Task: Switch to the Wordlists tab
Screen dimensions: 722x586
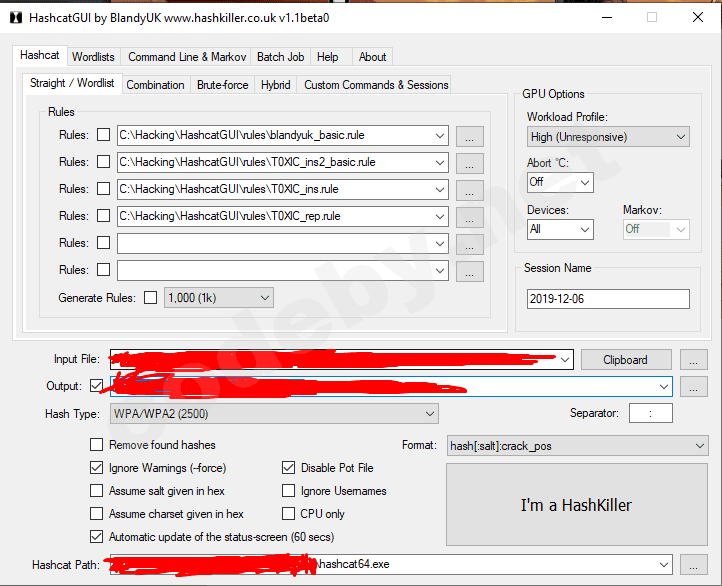Action: 93,57
